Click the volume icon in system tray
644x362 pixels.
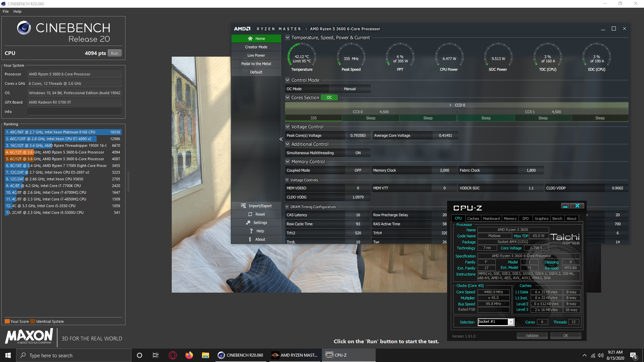(x=601, y=355)
